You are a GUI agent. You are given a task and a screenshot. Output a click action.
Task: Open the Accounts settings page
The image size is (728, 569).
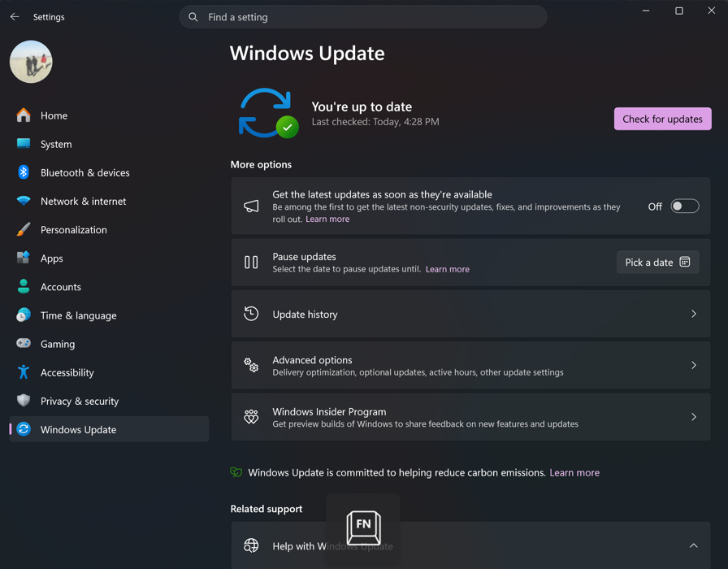[109, 287]
